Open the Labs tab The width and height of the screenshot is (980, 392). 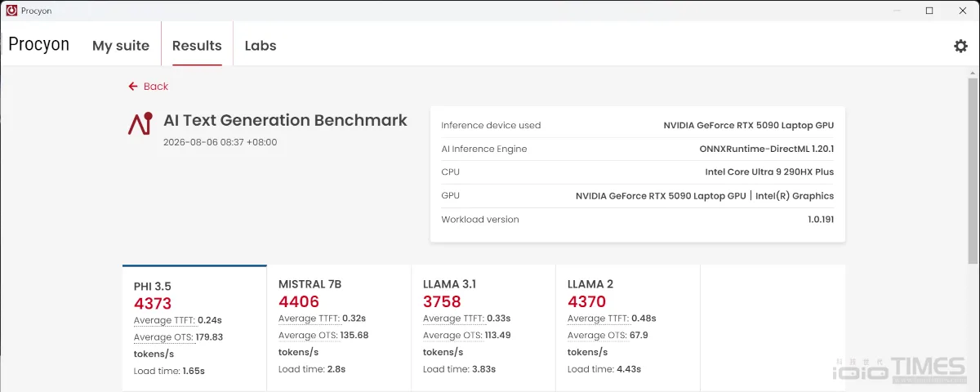261,46
